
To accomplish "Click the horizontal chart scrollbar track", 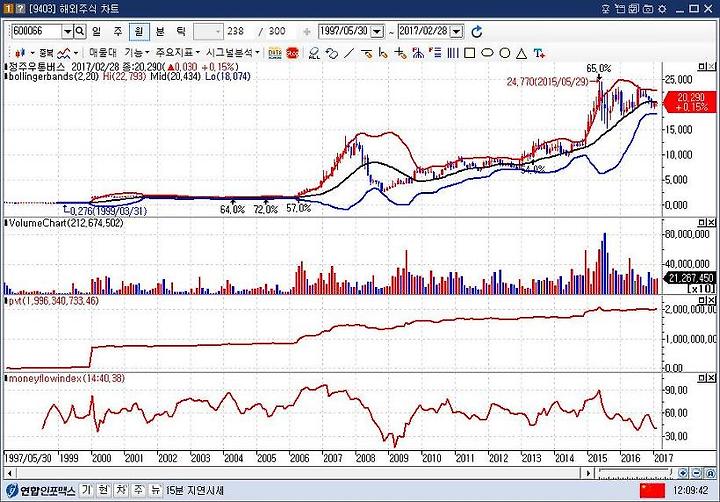I will coord(298,473).
